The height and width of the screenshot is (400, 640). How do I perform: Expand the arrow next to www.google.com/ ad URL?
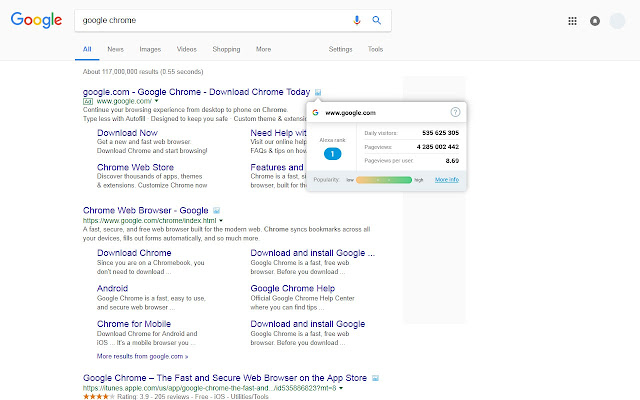tap(156, 101)
